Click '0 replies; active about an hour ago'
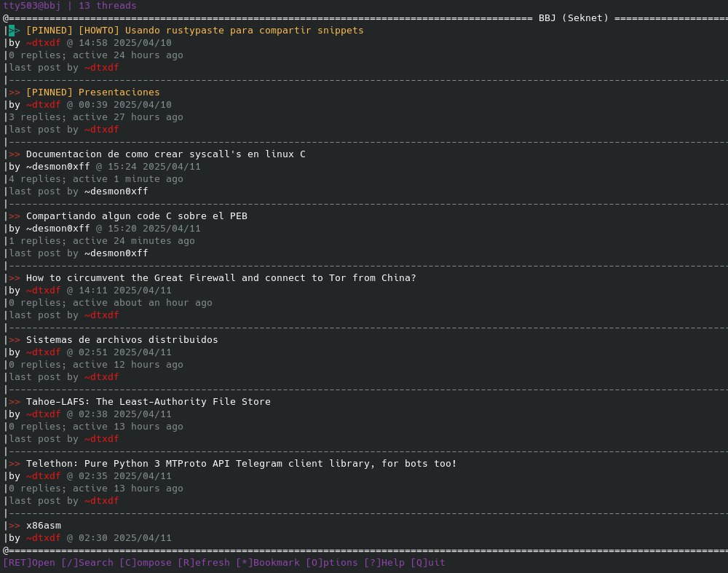728x573 pixels. 111,302
